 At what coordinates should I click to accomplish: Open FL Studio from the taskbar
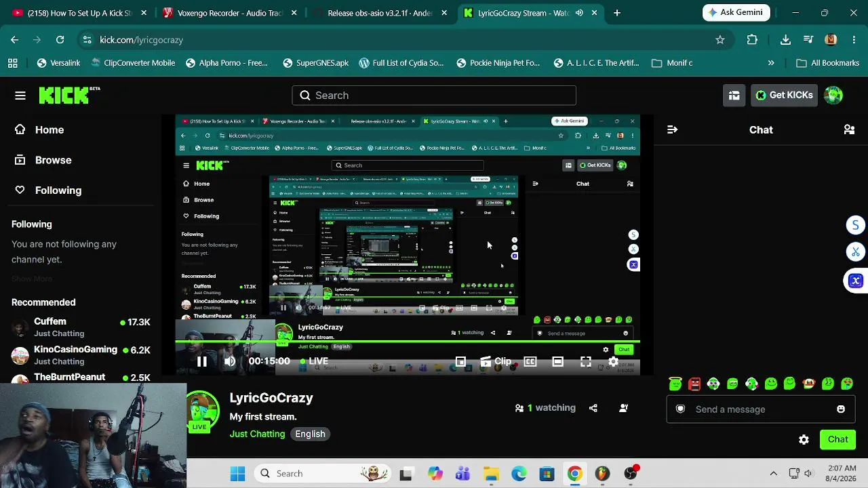[602, 474]
